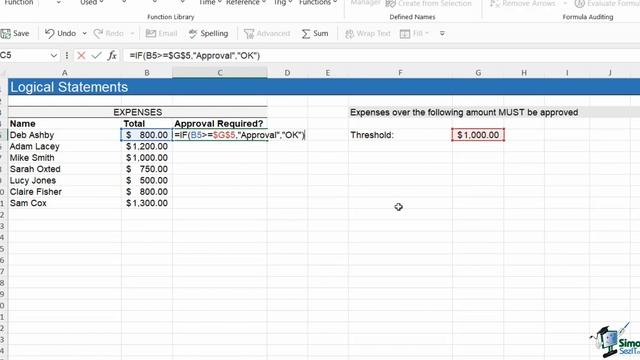Select column G header
Viewport: 640px width, 360px height.
[x=478, y=73]
